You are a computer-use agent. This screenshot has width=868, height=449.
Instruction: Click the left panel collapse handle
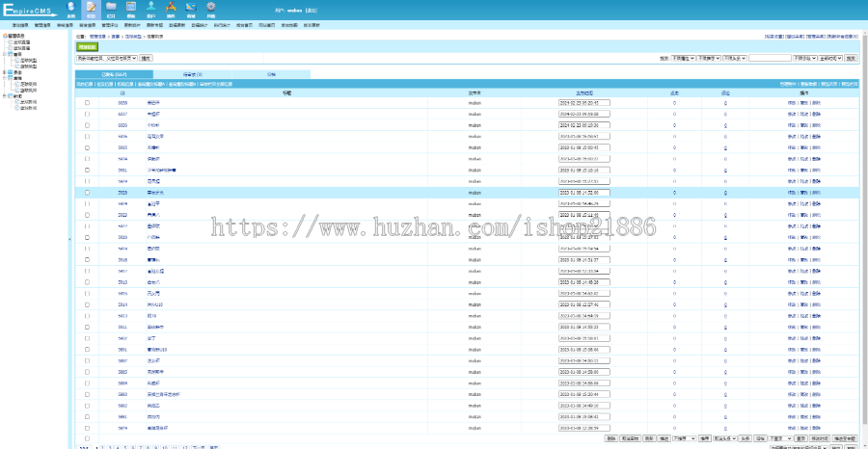click(x=69, y=239)
